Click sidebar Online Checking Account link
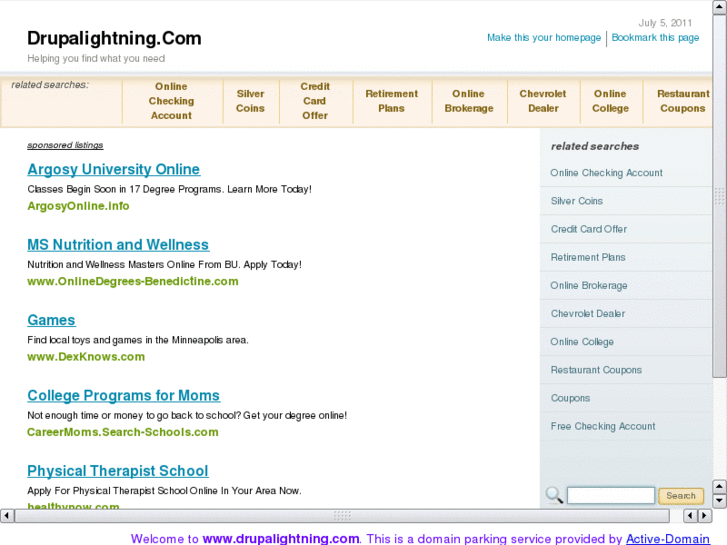The image size is (727, 545). click(606, 173)
